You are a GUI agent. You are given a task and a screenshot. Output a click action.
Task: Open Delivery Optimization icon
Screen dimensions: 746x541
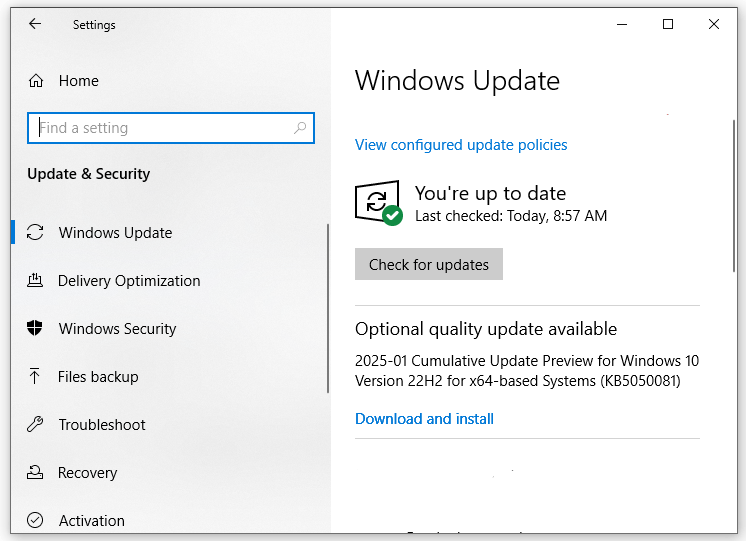[x=35, y=280]
